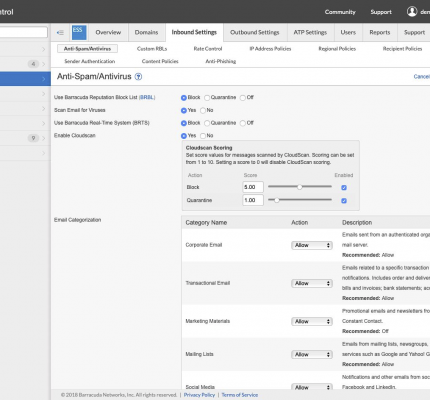Click sidebar badge showing 9

pyautogui.click(x=33, y=138)
